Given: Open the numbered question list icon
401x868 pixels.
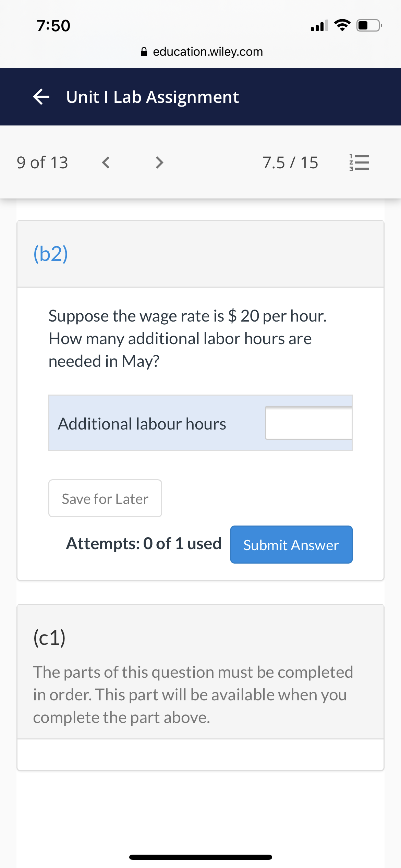Looking at the screenshot, I should pos(360,162).
